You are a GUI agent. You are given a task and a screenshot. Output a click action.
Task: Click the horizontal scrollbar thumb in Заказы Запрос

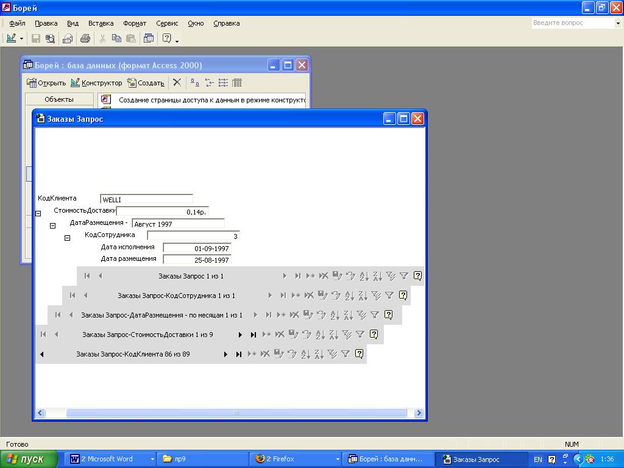tap(236, 413)
